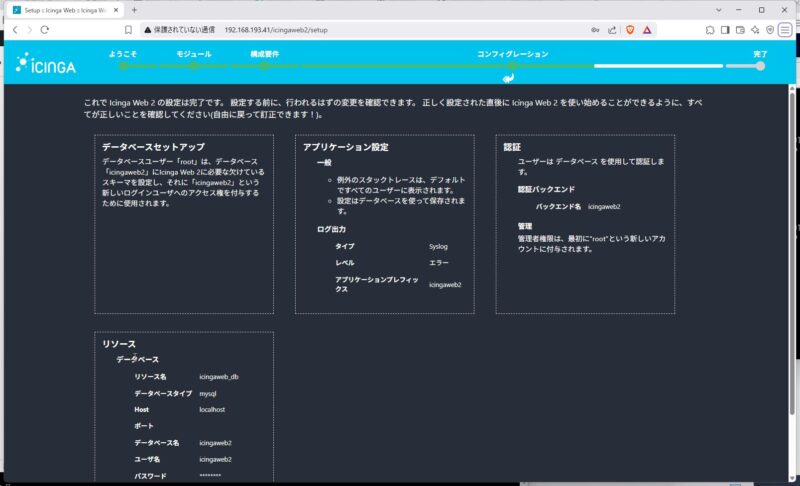Image resolution: width=800 pixels, height=486 pixels.
Task: Click the not-secure warning triangle icon
Action: (148, 30)
